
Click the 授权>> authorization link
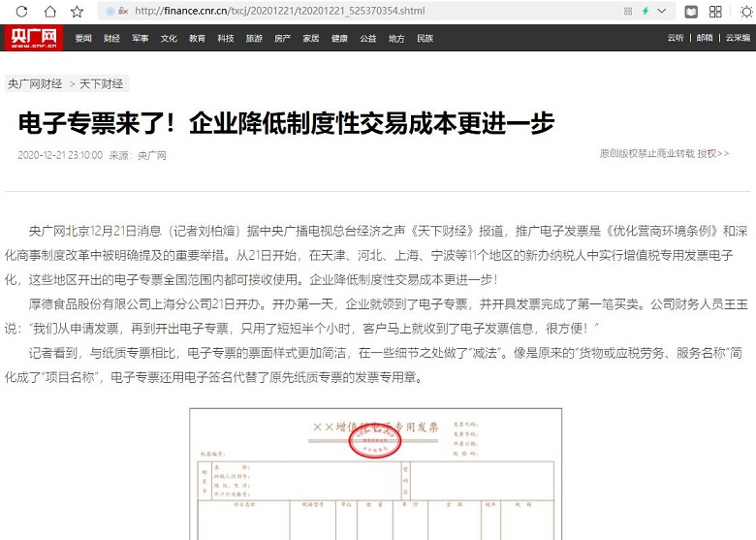tap(713, 153)
